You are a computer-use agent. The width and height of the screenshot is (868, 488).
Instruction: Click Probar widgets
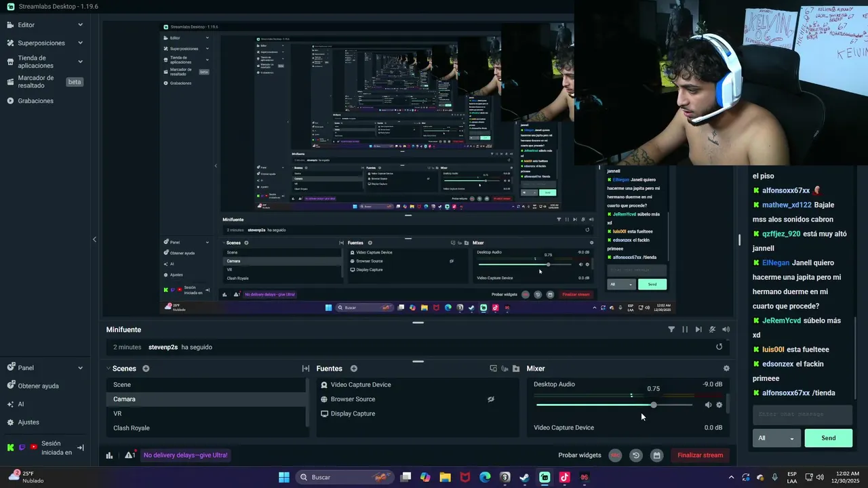[x=580, y=455]
